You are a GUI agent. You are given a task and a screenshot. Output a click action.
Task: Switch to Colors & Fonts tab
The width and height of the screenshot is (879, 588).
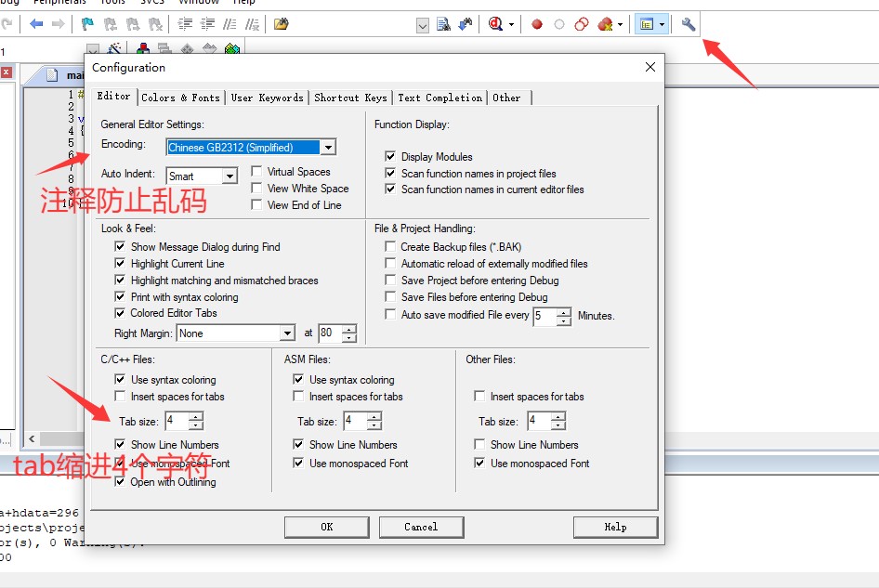[180, 98]
